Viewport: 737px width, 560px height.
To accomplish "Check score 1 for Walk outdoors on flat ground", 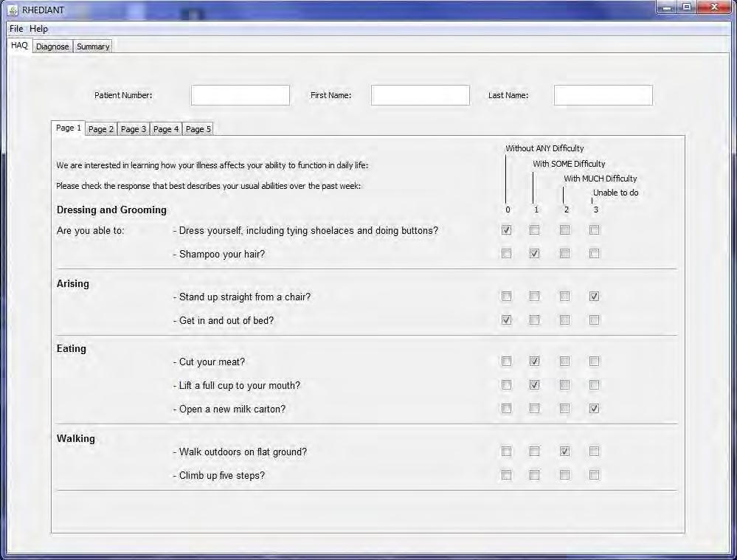I will (x=534, y=452).
